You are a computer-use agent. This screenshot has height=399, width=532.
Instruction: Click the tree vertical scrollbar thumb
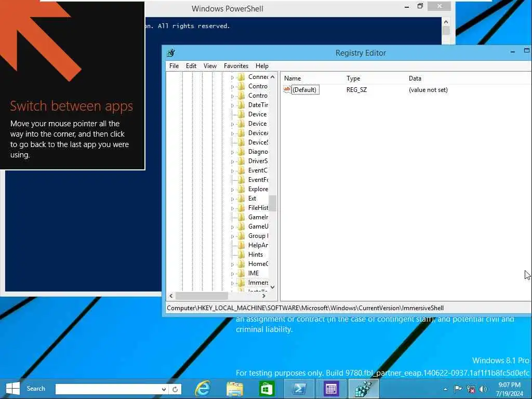tap(272, 203)
